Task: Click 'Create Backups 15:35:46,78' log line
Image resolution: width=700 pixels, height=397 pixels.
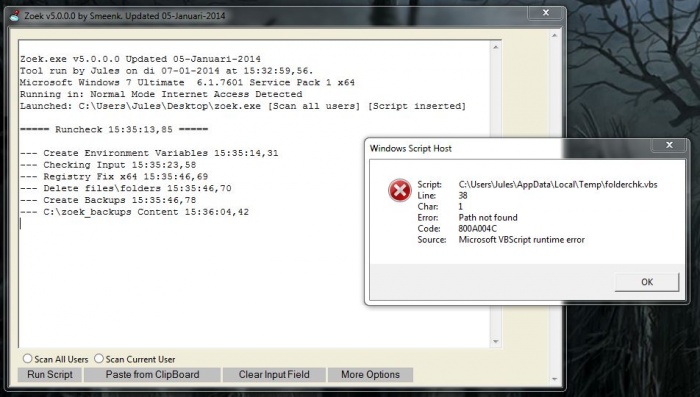Action: [108, 200]
